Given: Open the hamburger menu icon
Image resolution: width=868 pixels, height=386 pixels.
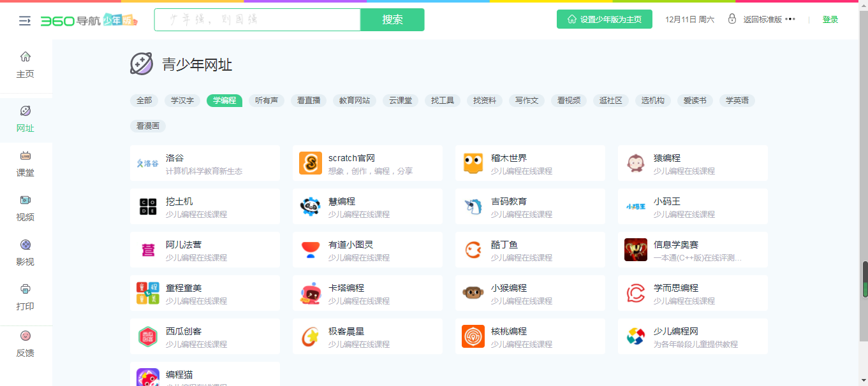Looking at the screenshot, I should (x=25, y=21).
